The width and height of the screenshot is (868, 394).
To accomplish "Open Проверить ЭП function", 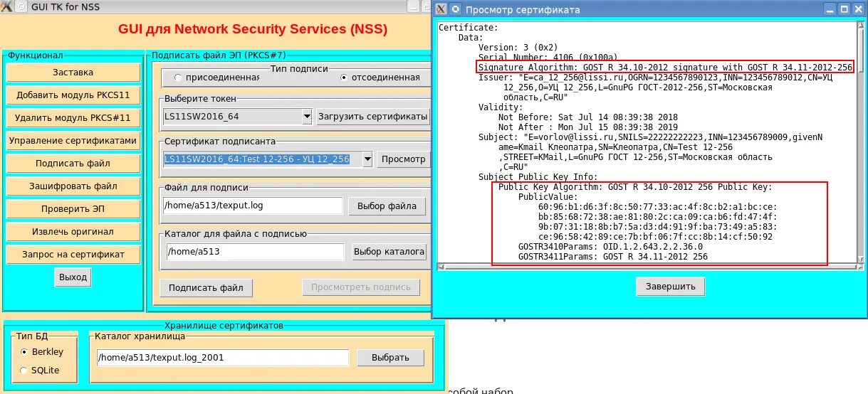I will [x=73, y=209].
